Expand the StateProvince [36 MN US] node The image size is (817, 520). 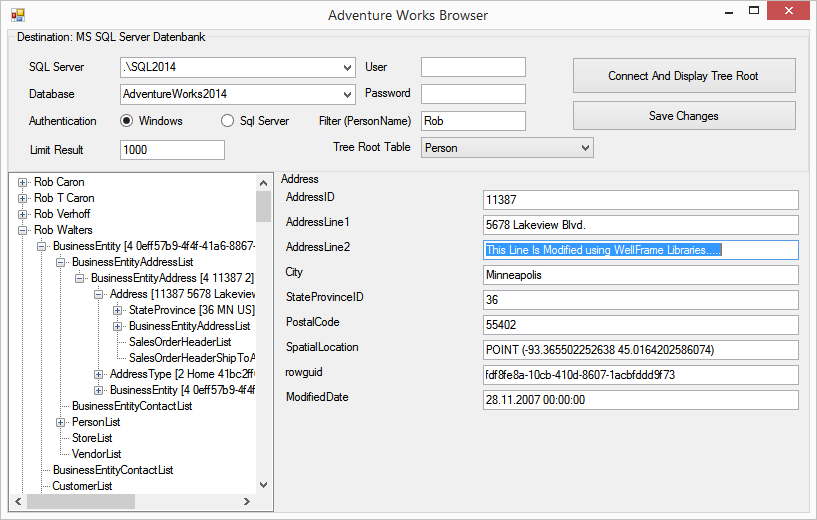coord(117,311)
